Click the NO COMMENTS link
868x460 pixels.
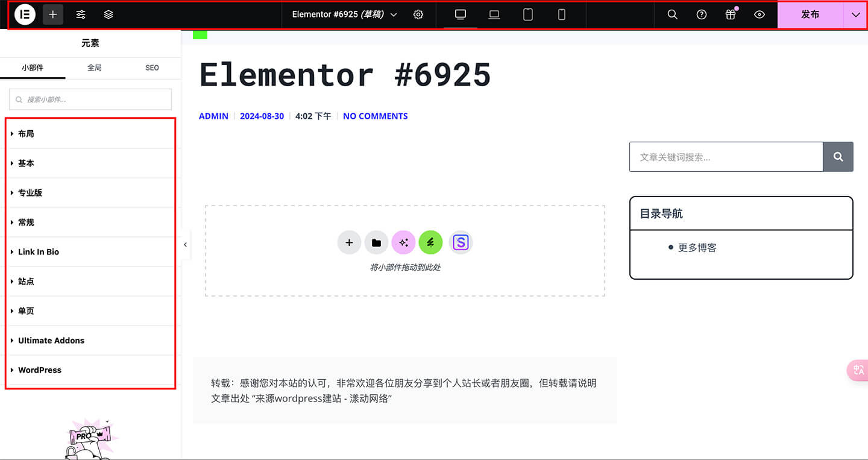click(x=376, y=116)
